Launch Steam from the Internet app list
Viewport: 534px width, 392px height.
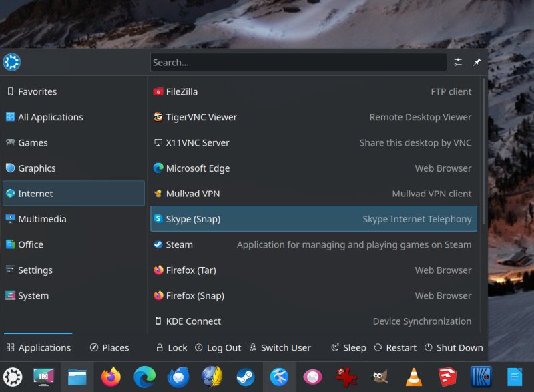[x=179, y=244]
